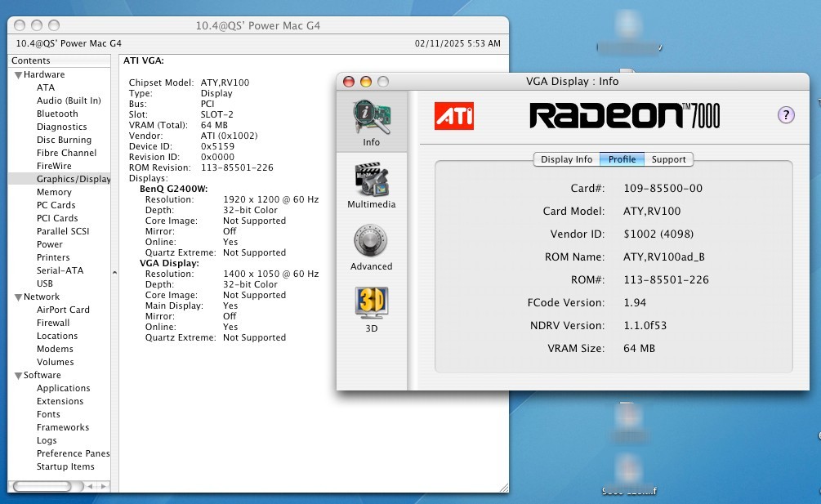Image resolution: width=821 pixels, height=504 pixels.
Task: Click the NDRV Version value 1.1.0f53
Action: tap(645, 326)
